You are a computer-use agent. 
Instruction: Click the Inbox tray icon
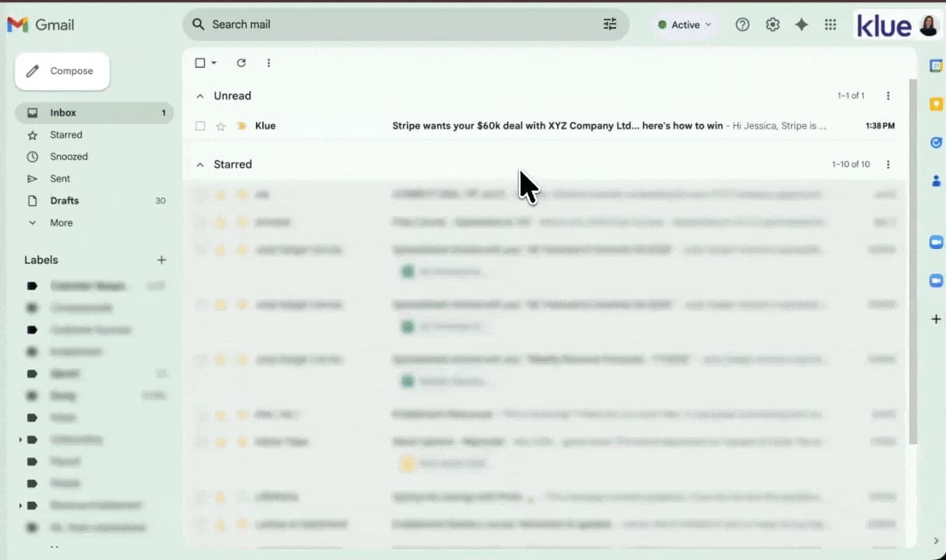pos(32,113)
